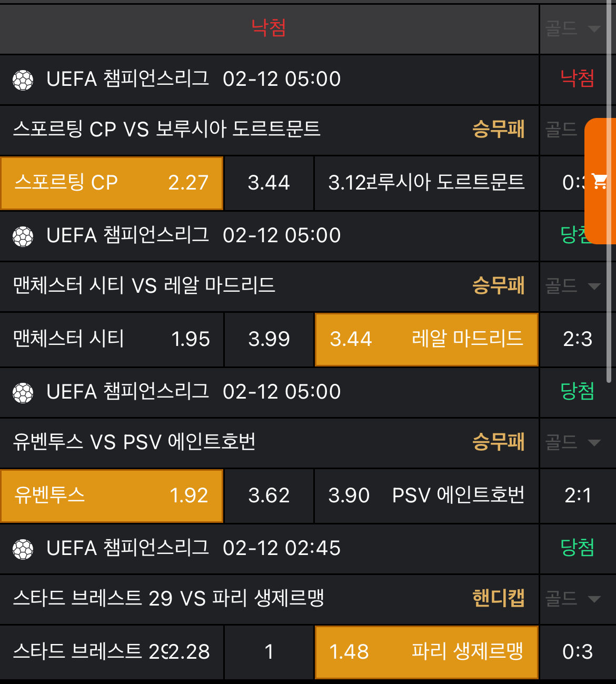Click soccer ball icon above Juventus match
The height and width of the screenshot is (684, 616).
click(x=23, y=393)
